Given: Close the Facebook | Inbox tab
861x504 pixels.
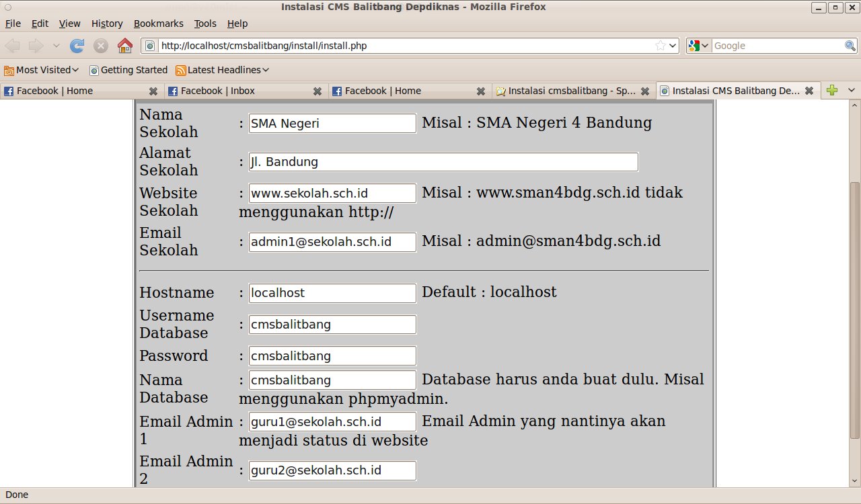Looking at the screenshot, I should (317, 91).
